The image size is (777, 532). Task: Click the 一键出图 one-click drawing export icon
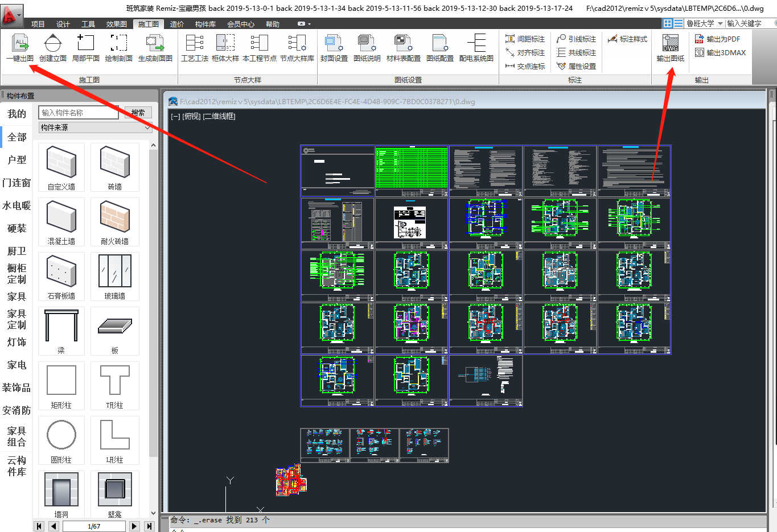coord(20,48)
